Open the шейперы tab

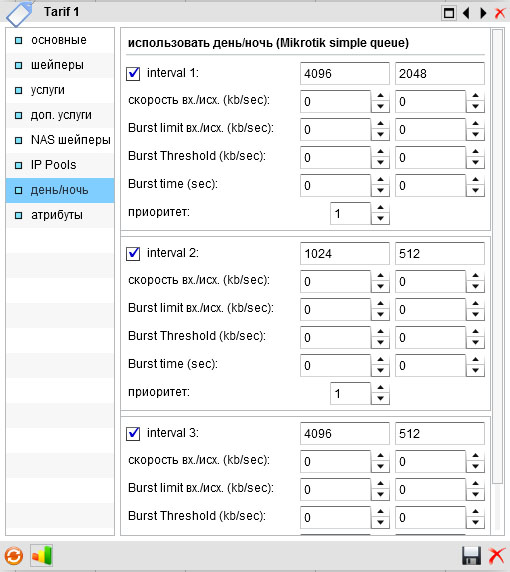coord(60,65)
